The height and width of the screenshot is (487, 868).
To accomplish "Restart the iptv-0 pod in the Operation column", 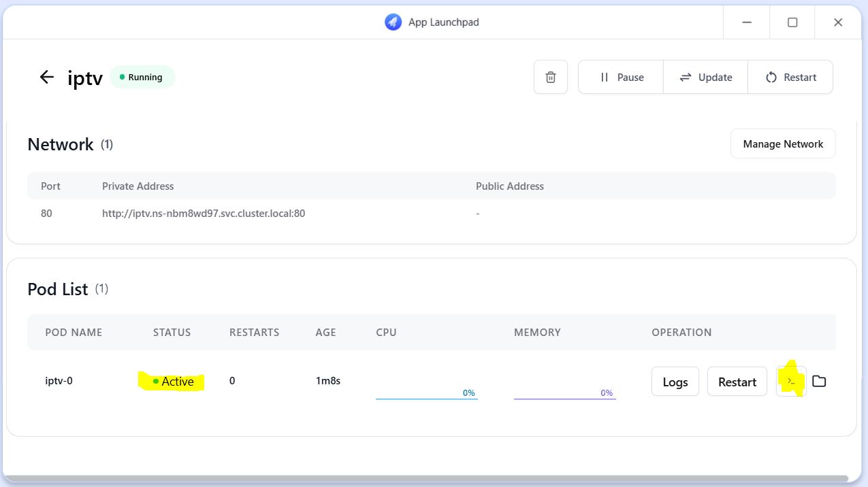I will [x=737, y=382].
